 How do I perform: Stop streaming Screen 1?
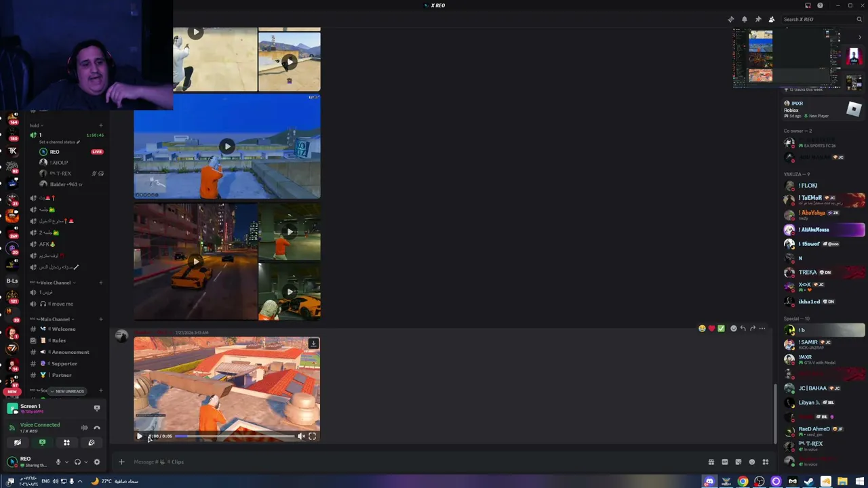coord(97,408)
